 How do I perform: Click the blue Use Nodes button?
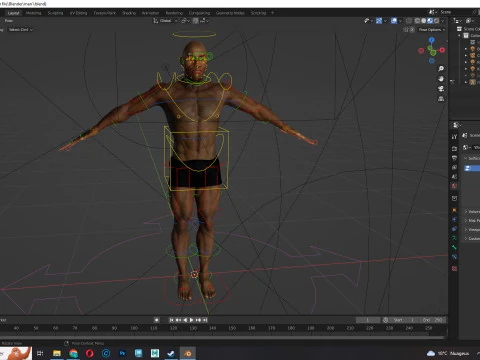[472, 168]
